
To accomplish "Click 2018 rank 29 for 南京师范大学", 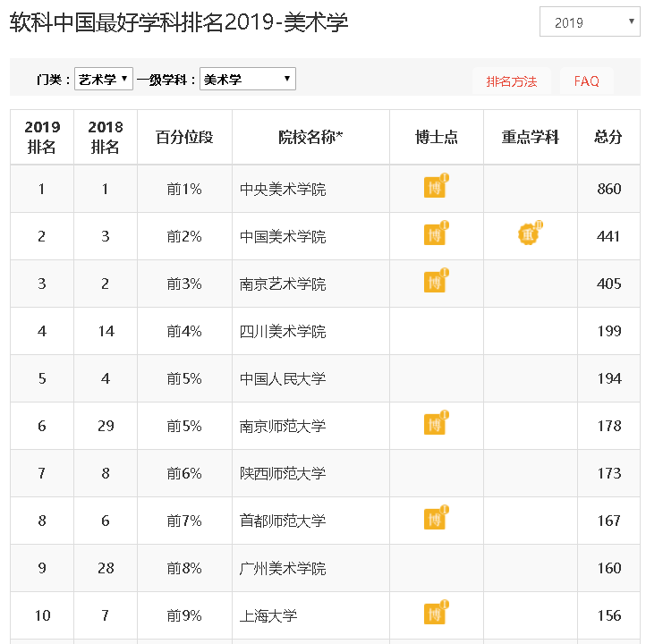I will click(x=106, y=426).
